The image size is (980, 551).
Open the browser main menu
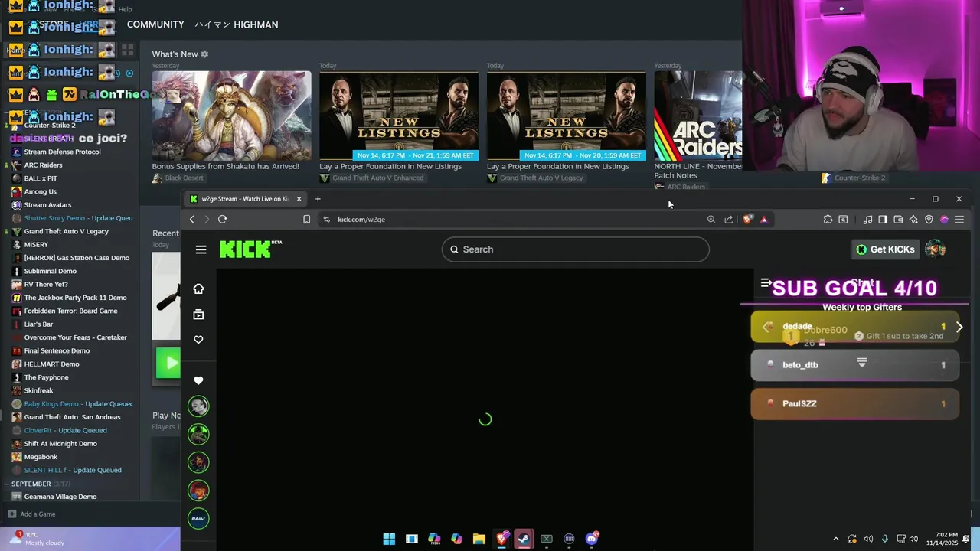pos(959,220)
